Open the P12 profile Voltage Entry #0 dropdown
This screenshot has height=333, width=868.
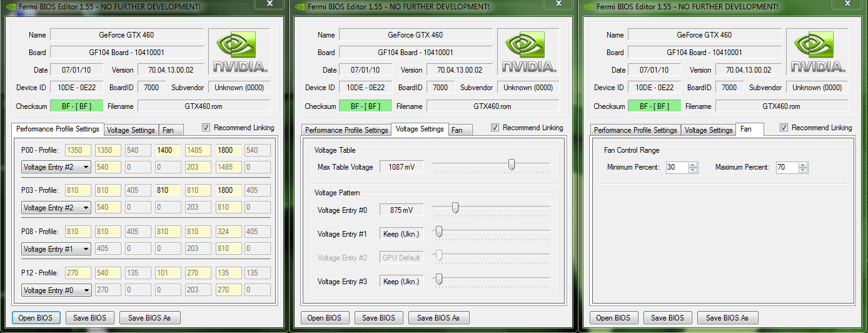click(56, 290)
